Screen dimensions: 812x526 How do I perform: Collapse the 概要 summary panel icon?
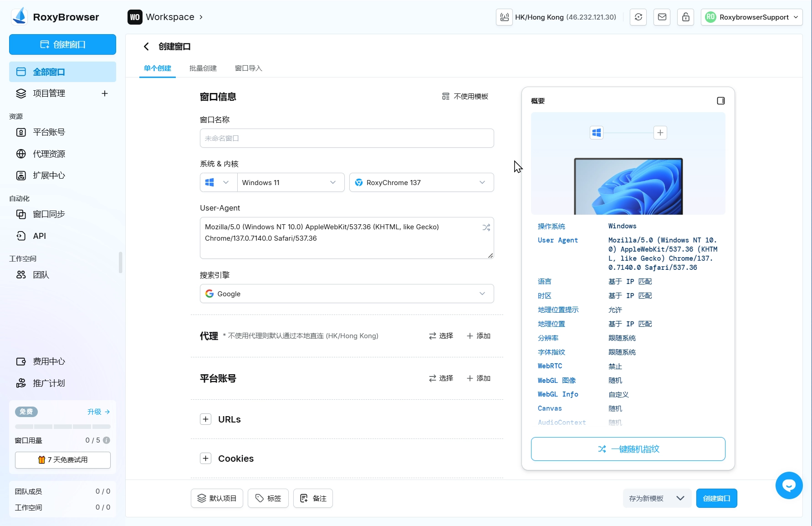pos(720,101)
